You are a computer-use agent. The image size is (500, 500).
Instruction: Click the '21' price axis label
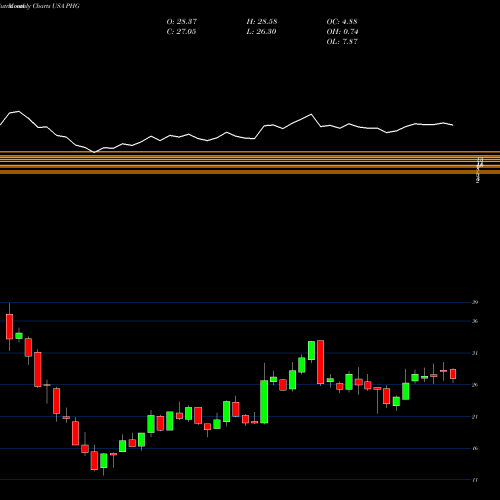click(475, 417)
